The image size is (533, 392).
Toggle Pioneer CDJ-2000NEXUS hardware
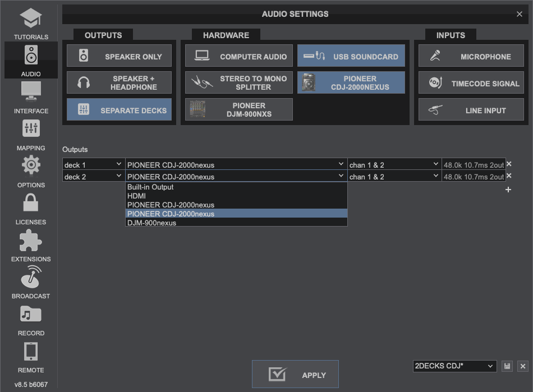click(351, 82)
